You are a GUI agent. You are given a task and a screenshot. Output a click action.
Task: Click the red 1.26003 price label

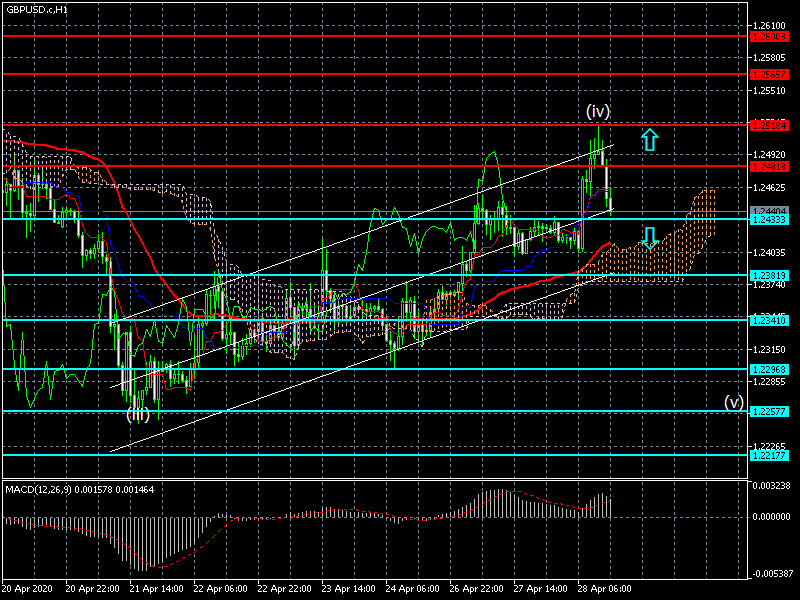[x=769, y=37]
